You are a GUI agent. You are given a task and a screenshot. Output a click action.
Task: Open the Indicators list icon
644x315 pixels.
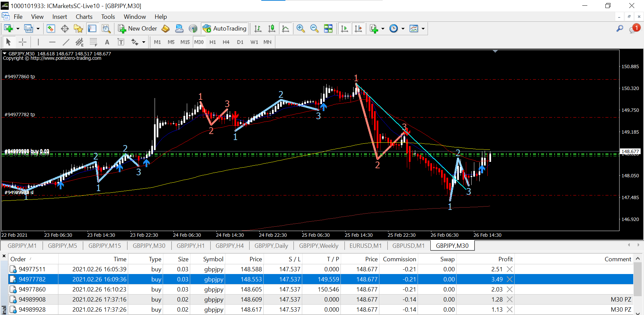click(374, 29)
